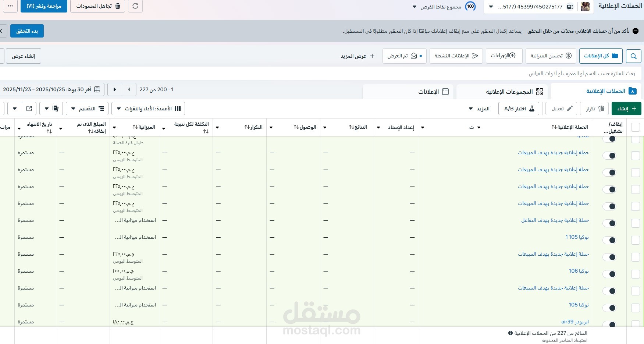Click the green إنشاء create button
Screen dimensions: 644x344
click(626, 109)
